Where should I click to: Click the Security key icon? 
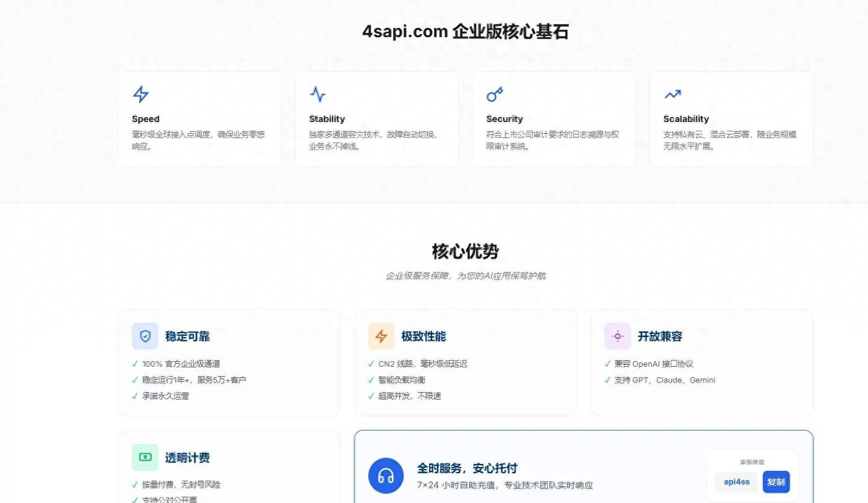[495, 94]
